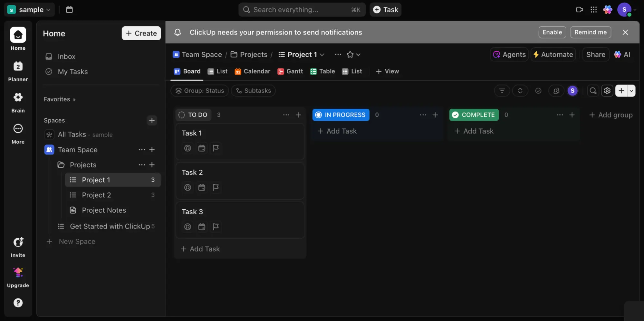The image size is (644, 321).
Task: Open Inbox in sidebar
Action: pos(101,56)
